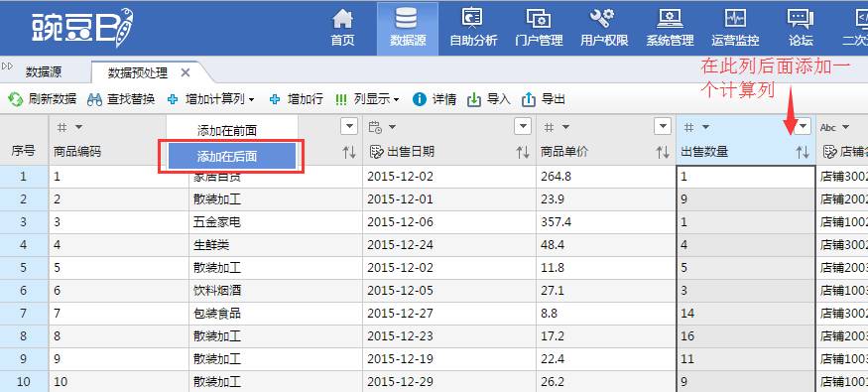The image size is (868, 392).
Task: Sort by the category column arrows
Action: (349, 152)
